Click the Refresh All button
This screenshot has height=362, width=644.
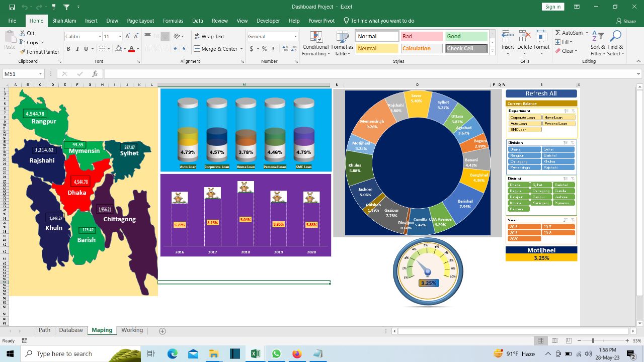click(541, 94)
